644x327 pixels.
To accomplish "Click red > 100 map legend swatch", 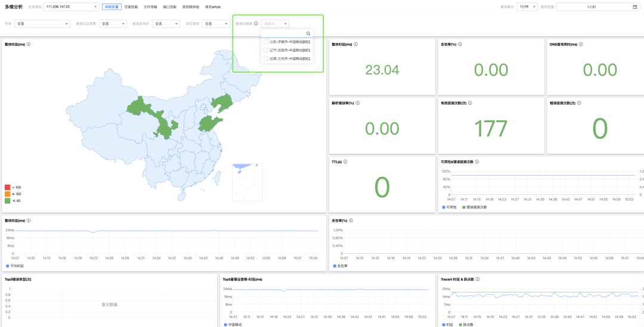I will [x=7, y=187].
